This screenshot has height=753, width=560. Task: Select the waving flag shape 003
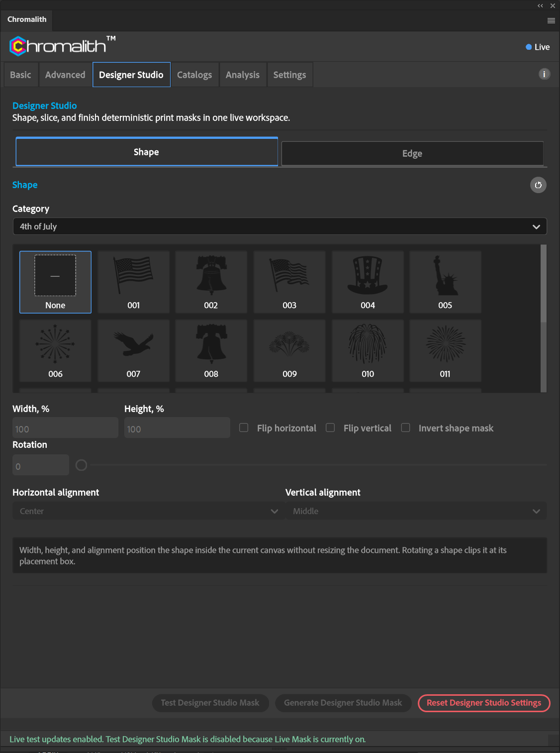click(289, 282)
